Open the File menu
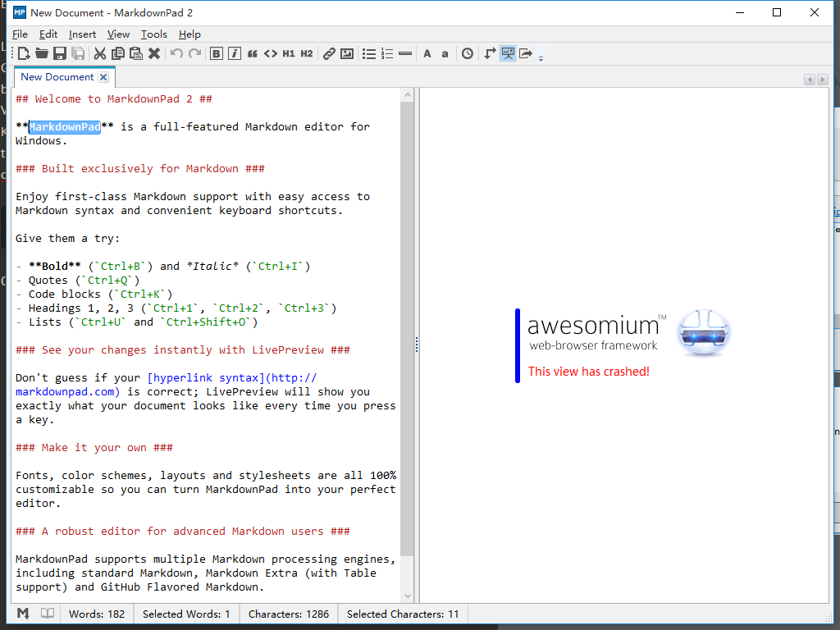Screen dimensions: 840x630 (20, 34)
